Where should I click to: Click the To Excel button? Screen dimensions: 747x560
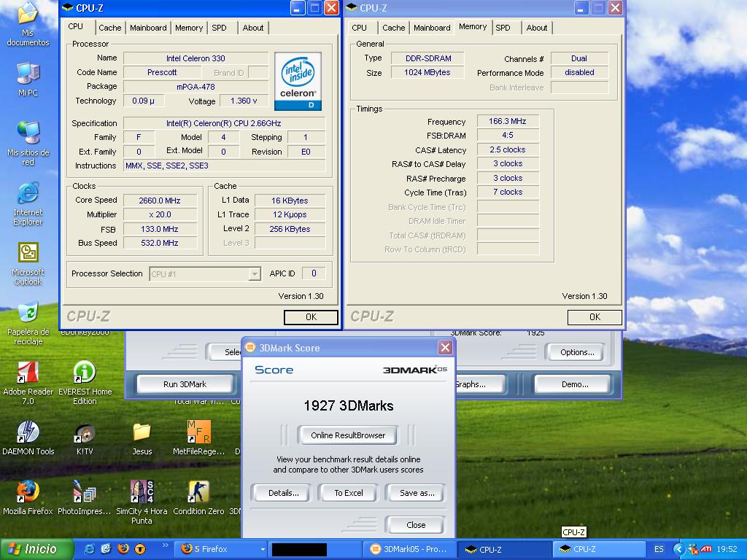(349, 493)
